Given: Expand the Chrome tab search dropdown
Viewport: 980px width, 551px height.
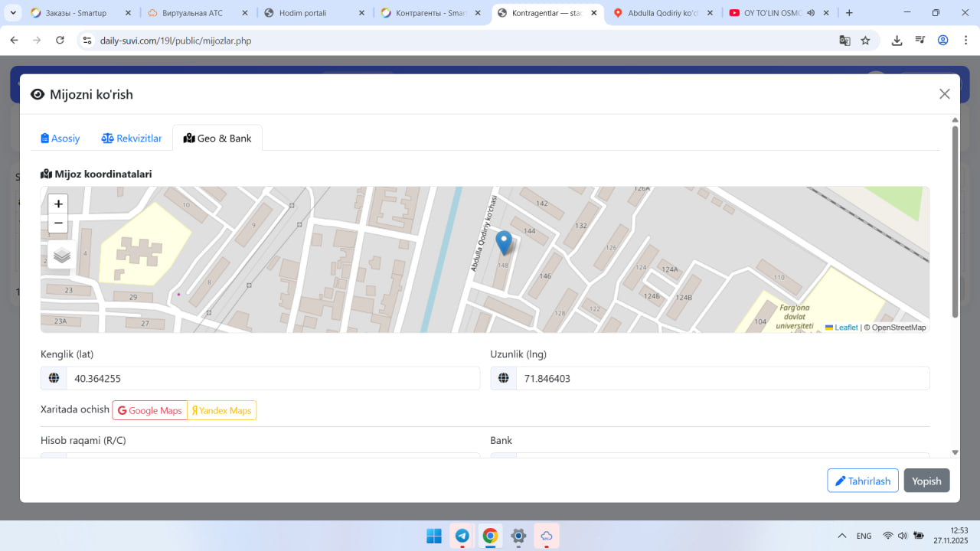Looking at the screenshot, I should [x=13, y=13].
